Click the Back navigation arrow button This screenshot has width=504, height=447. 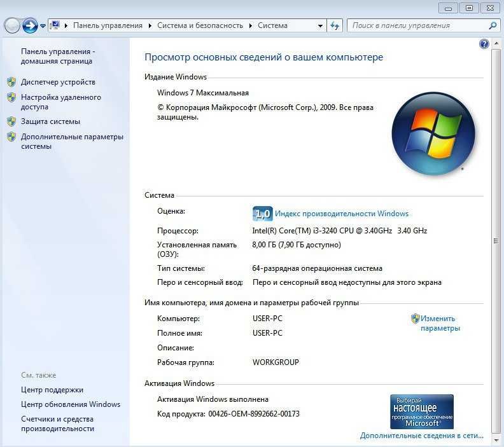click(x=12, y=25)
